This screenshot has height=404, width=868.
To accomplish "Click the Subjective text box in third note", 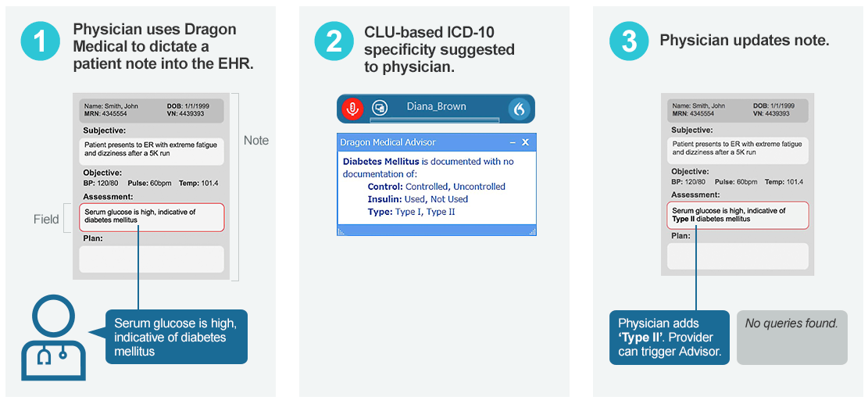I will [738, 149].
